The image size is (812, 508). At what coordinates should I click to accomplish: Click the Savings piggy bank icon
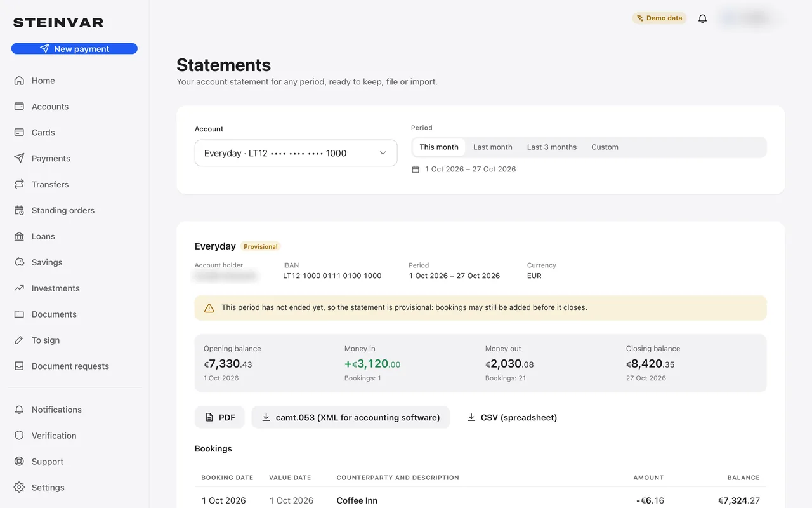pyautogui.click(x=19, y=263)
